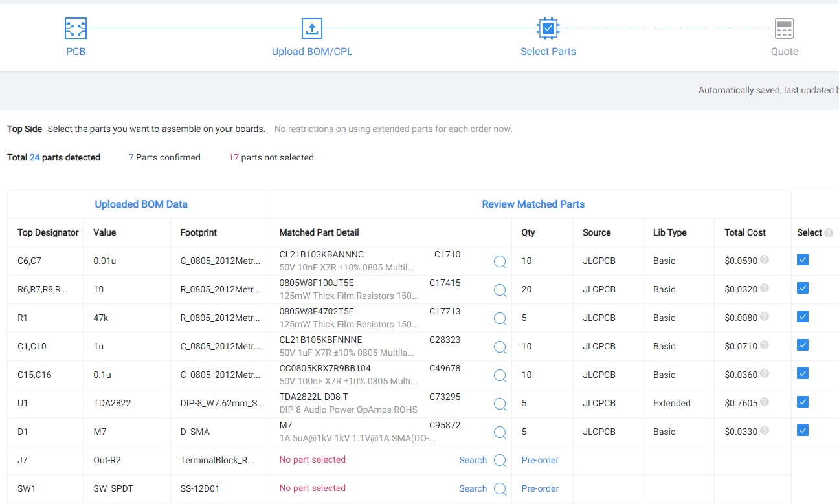Viewport: 839px width, 504px height.
Task: Click the Top Designator column header
Action: (48, 232)
